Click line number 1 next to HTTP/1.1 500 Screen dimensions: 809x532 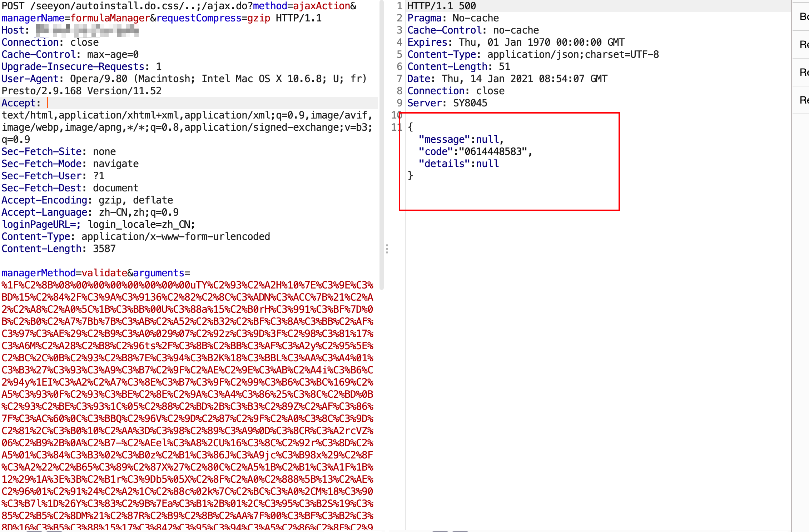click(399, 6)
